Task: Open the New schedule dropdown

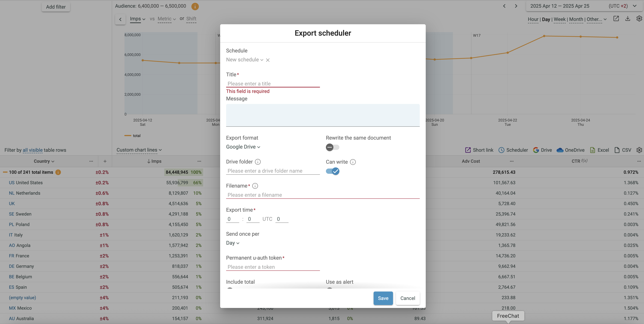Action: (x=244, y=60)
